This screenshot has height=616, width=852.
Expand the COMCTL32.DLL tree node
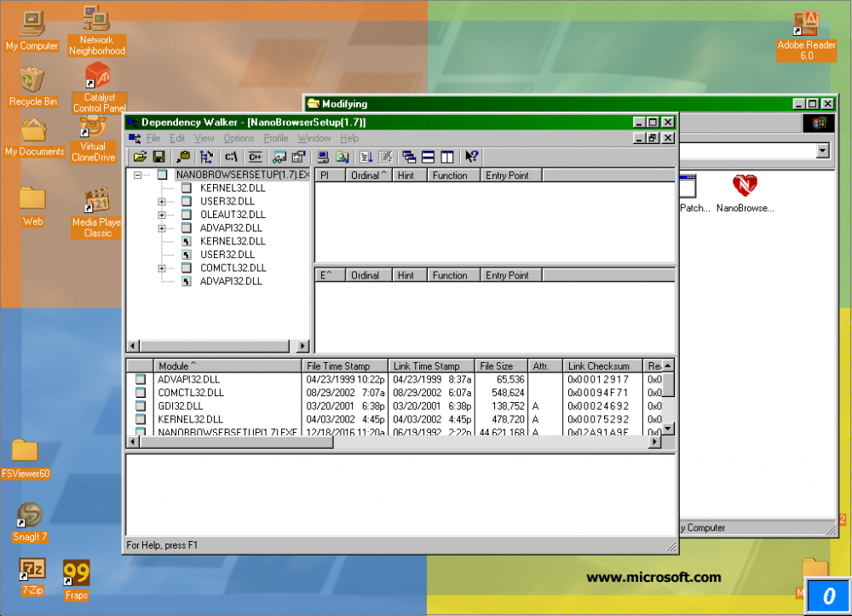coord(162,268)
